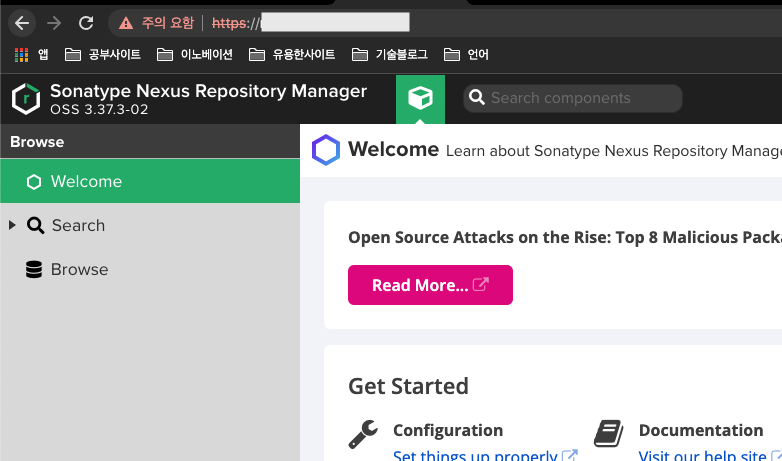
Task: Click the Configuration heading text
Action: click(448, 430)
